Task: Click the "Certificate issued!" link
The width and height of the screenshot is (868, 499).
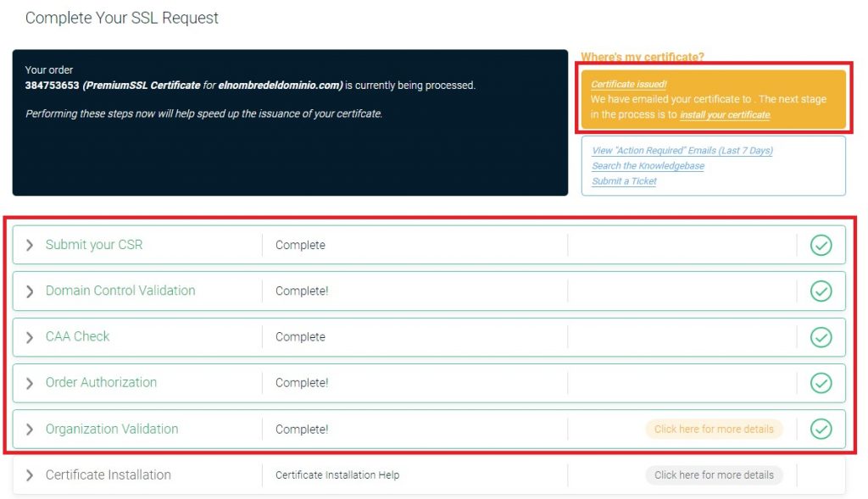Action: [x=628, y=84]
